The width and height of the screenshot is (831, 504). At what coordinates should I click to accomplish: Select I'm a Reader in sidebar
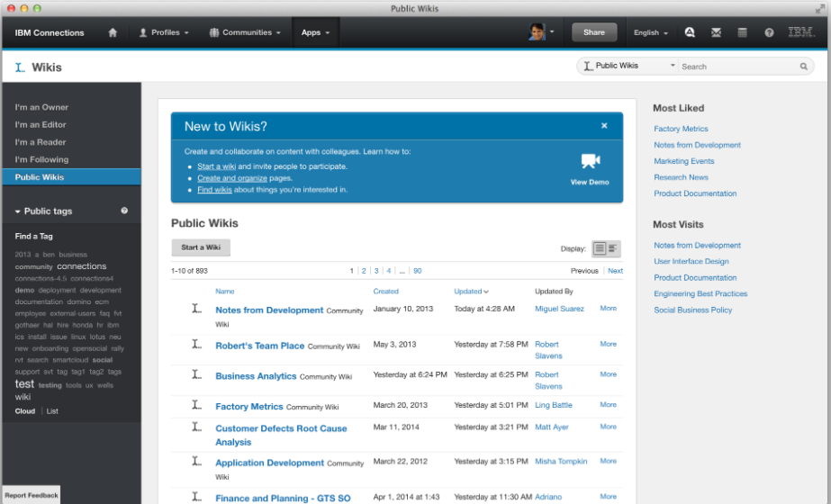[x=41, y=142]
